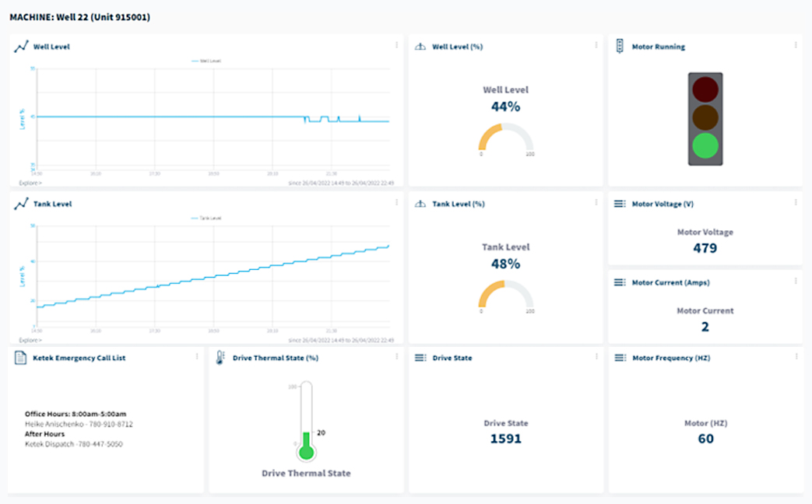
Task: Open the Drive Thermal State panel menu
Action: pos(396,357)
